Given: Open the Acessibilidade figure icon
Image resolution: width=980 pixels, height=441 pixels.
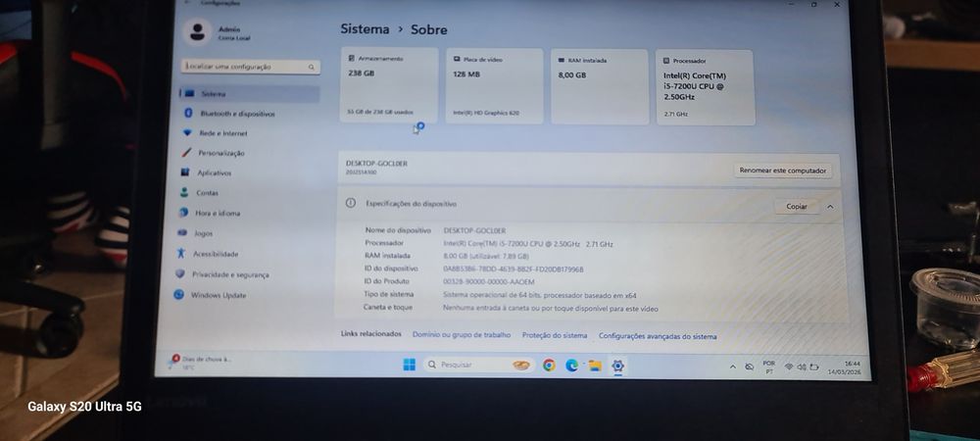Looking at the screenshot, I should [x=180, y=253].
